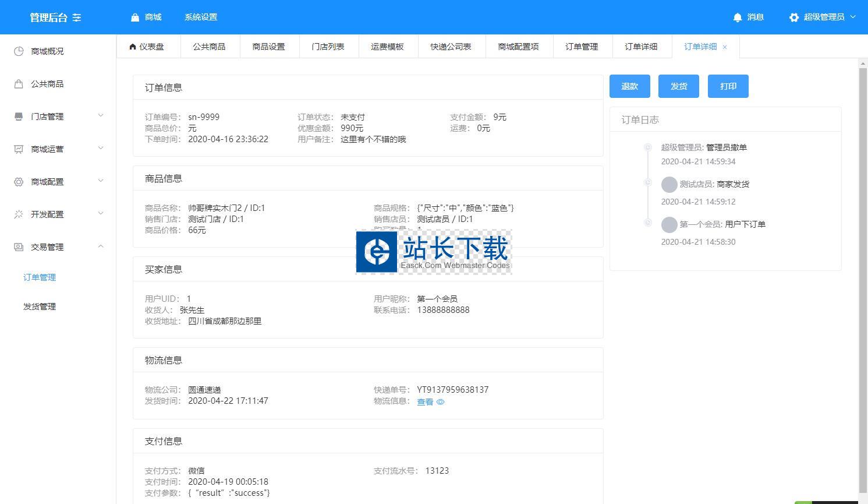Expand the 门店管理 submenu chevron

[x=101, y=115]
